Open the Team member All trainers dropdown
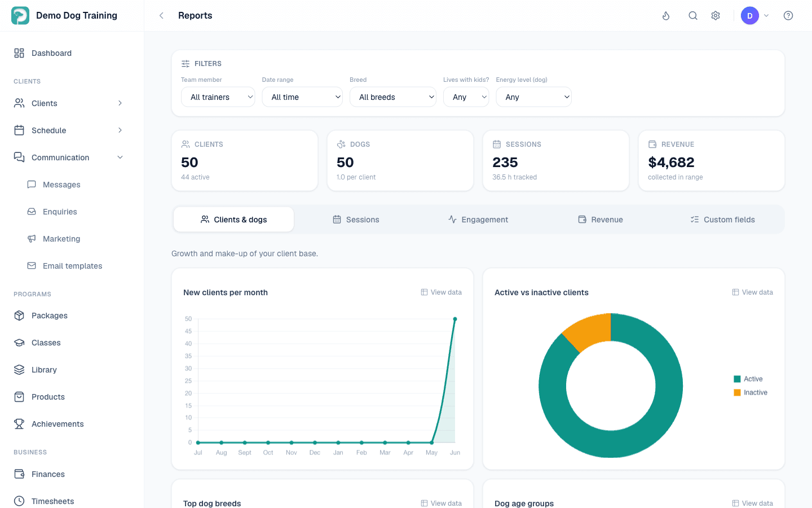This screenshot has width=812, height=508. (218, 97)
